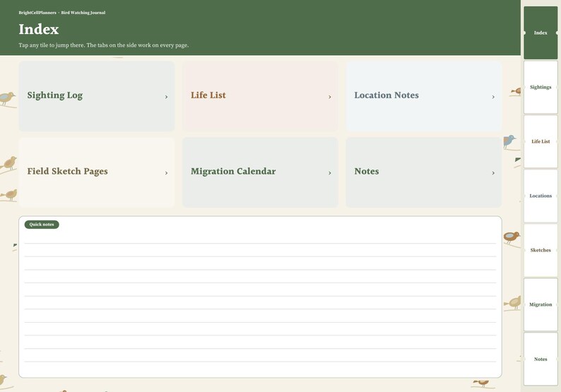Open the Field Sketch Pages tile
Image resolution: width=561 pixels, height=392 pixels.
click(97, 172)
